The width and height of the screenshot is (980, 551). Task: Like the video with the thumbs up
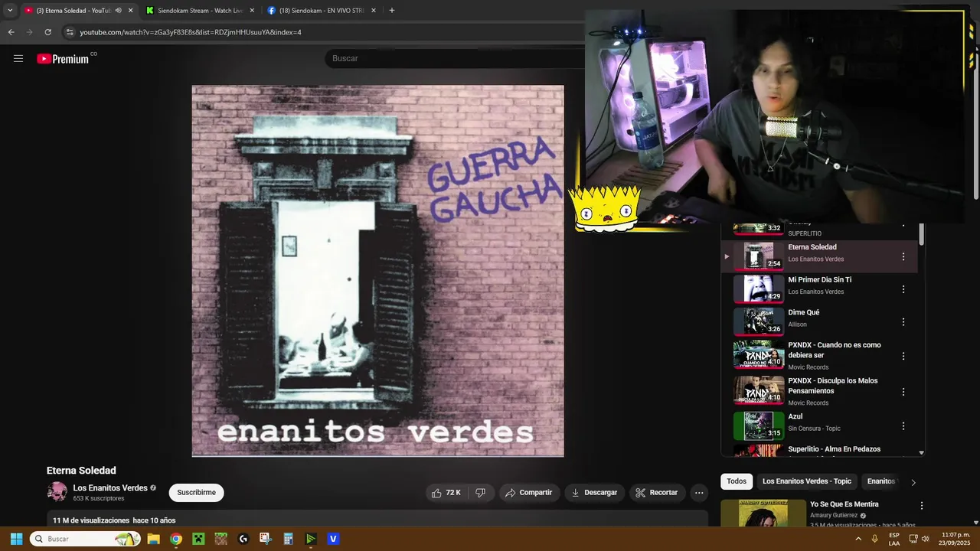click(x=446, y=493)
